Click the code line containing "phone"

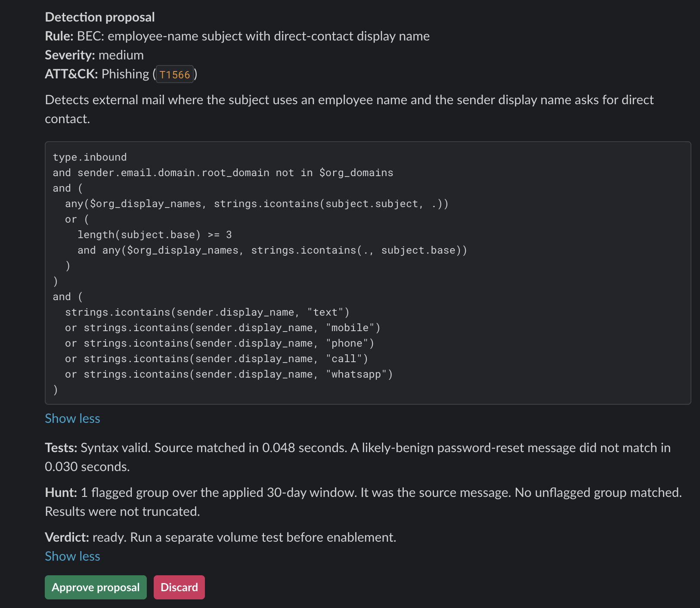click(x=220, y=343)
